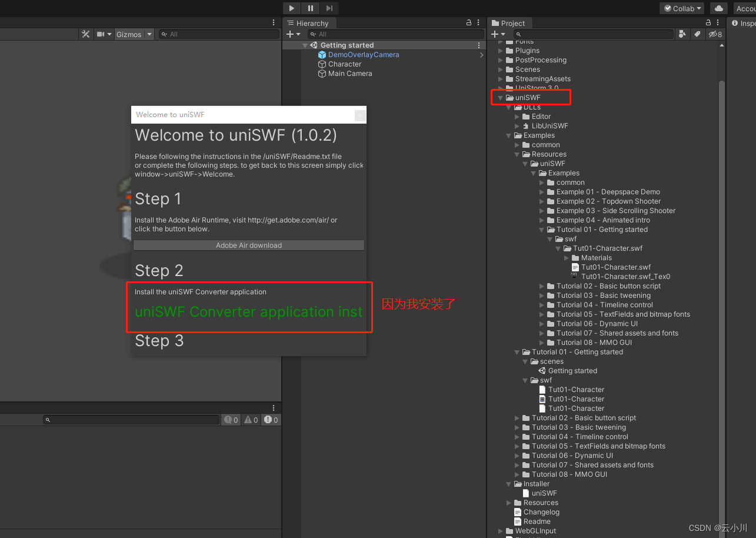Image resolution: width=756 pixels, height=538 pixels.
Task: Expand the WebGLInput folder
Action: point(501,531)
